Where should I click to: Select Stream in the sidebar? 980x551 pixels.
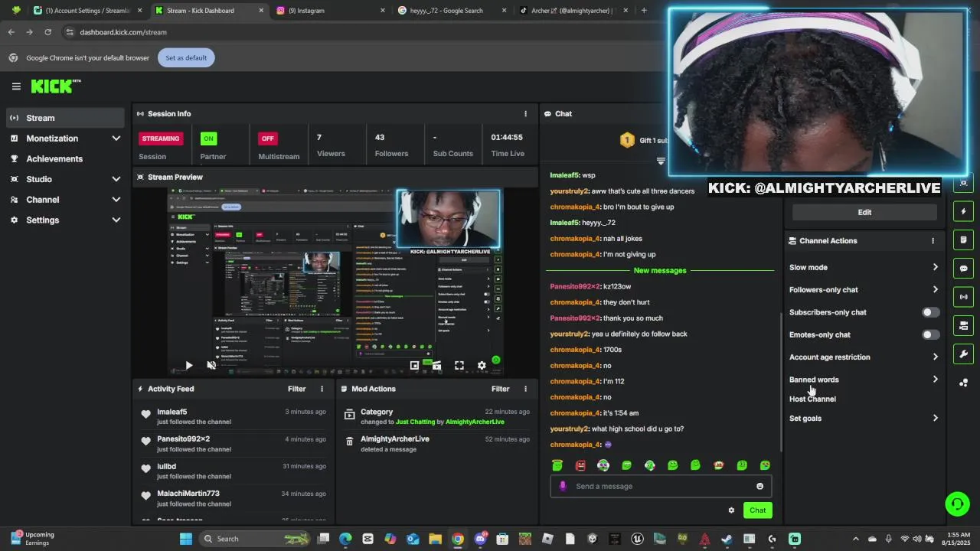point(64,118)
